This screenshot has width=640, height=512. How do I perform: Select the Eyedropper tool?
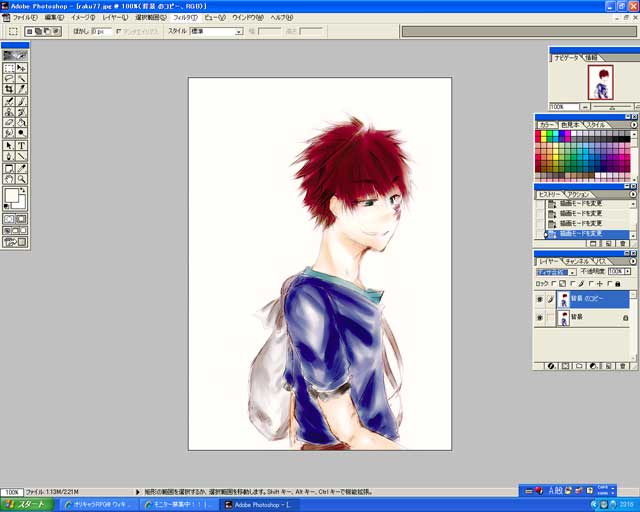pos(21,168)
